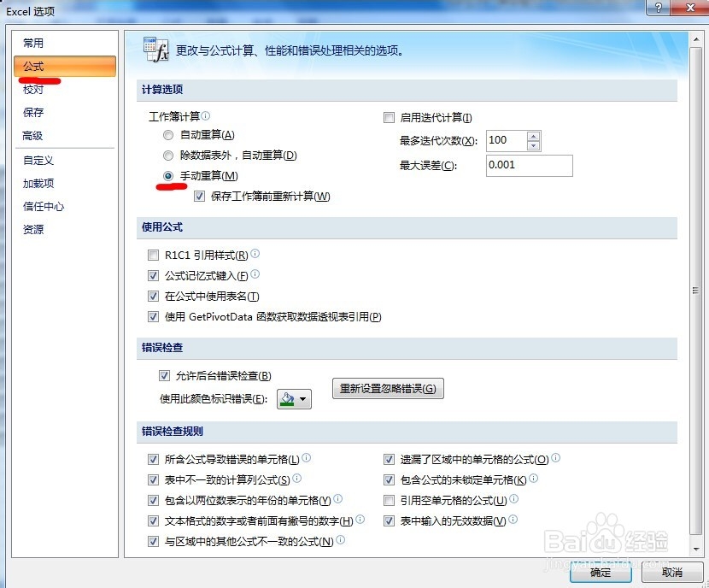Viewport: 709px width, 588px height.
Task: Toggle 保存工作簿前重新计算 checkbox
Action: 199,197
